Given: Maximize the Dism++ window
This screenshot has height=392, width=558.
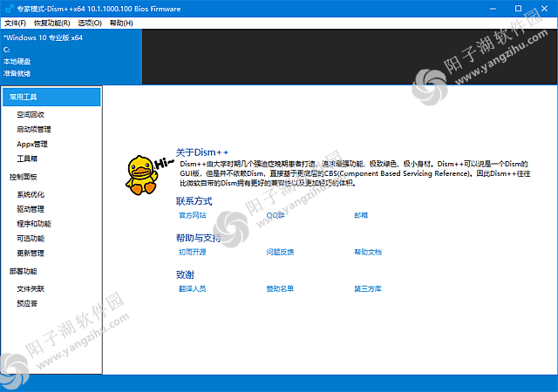Looking at the screenshot, I should point(519,9).
